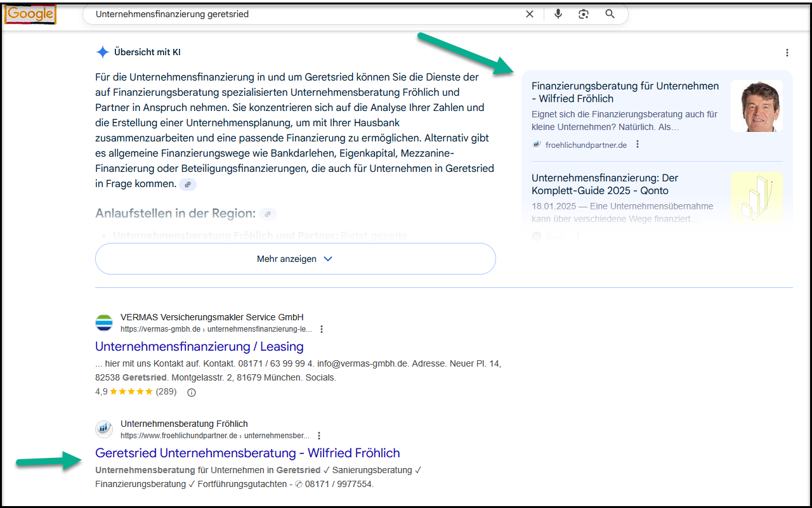Click the source link icon after AI paragraph

[x=188, y=185]
